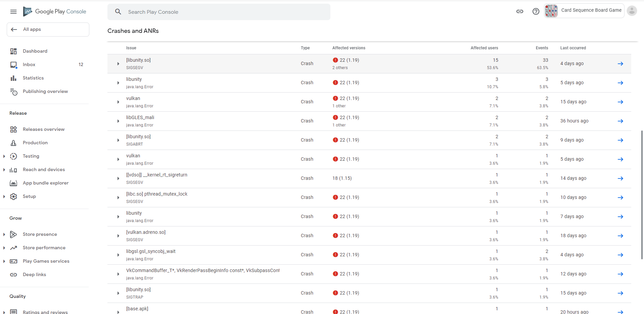Click the Statistics bar chart icon
This screenshot has height=314, width=644.
tap(13, 78)
